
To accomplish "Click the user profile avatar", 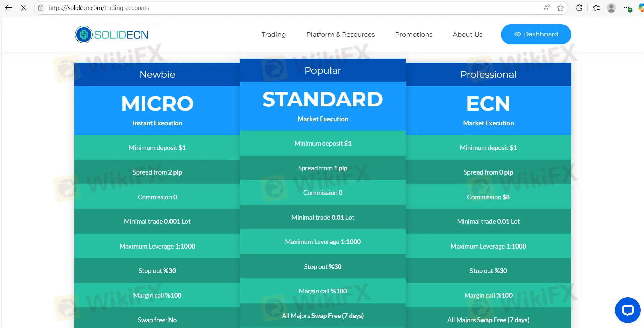I will [611, 8].
